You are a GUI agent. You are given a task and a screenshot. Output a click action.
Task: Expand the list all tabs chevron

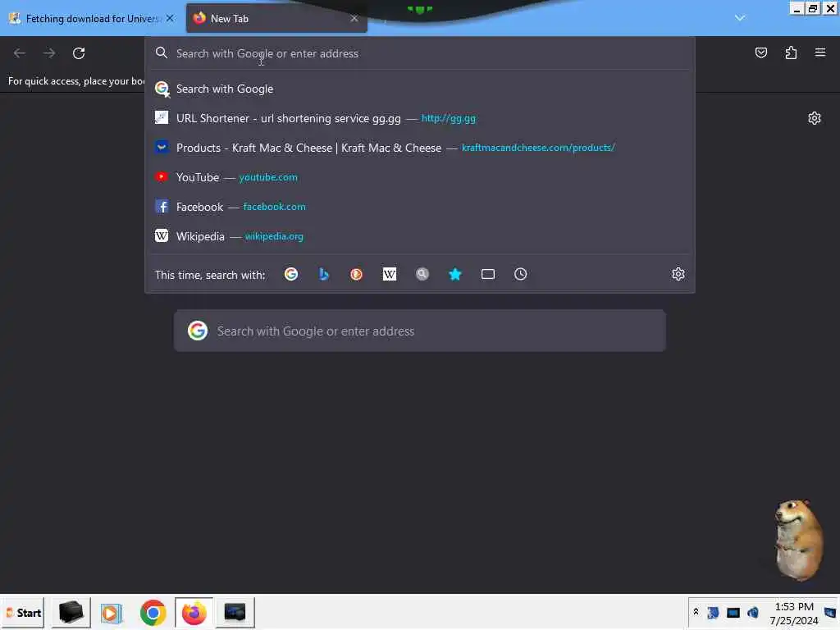coord(740,18)
